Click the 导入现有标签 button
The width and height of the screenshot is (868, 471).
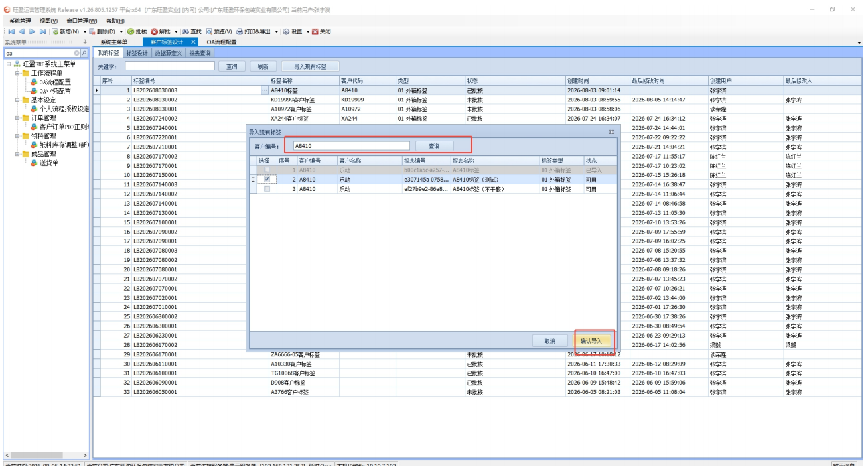[311, 66]
